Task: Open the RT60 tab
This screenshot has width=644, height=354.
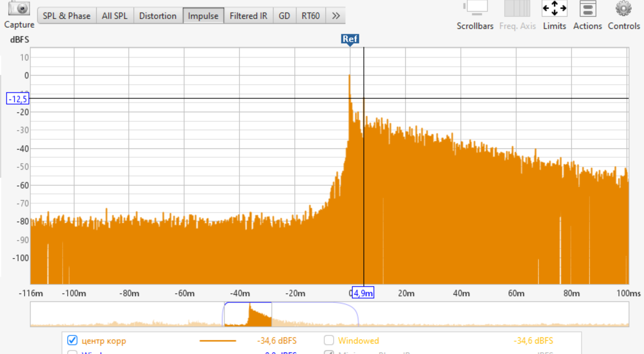Action: [310, 16]
